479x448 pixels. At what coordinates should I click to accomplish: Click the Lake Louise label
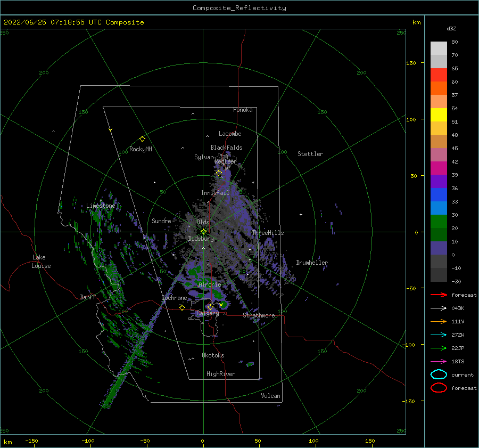click(x=41, y=262)
